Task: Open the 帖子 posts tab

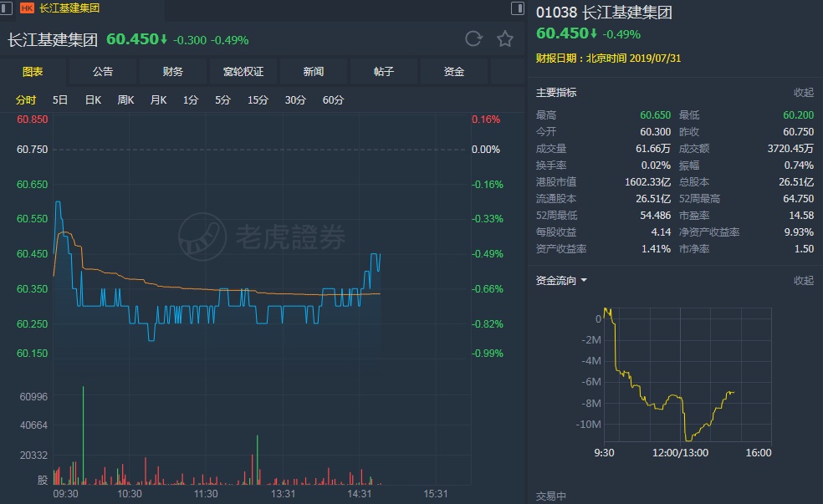Action: pos(384,72)
